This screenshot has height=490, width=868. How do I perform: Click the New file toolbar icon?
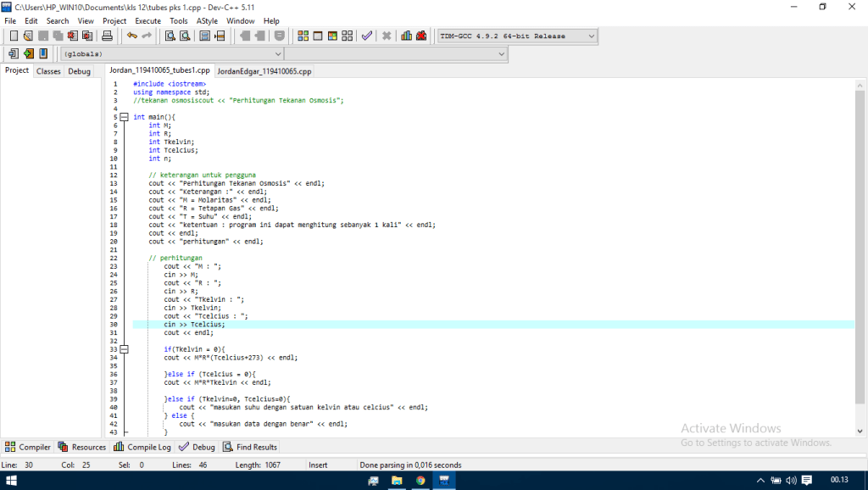14,36
